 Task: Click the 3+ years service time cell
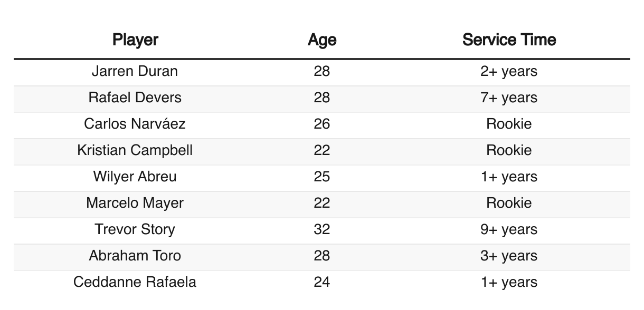[509, 256]
